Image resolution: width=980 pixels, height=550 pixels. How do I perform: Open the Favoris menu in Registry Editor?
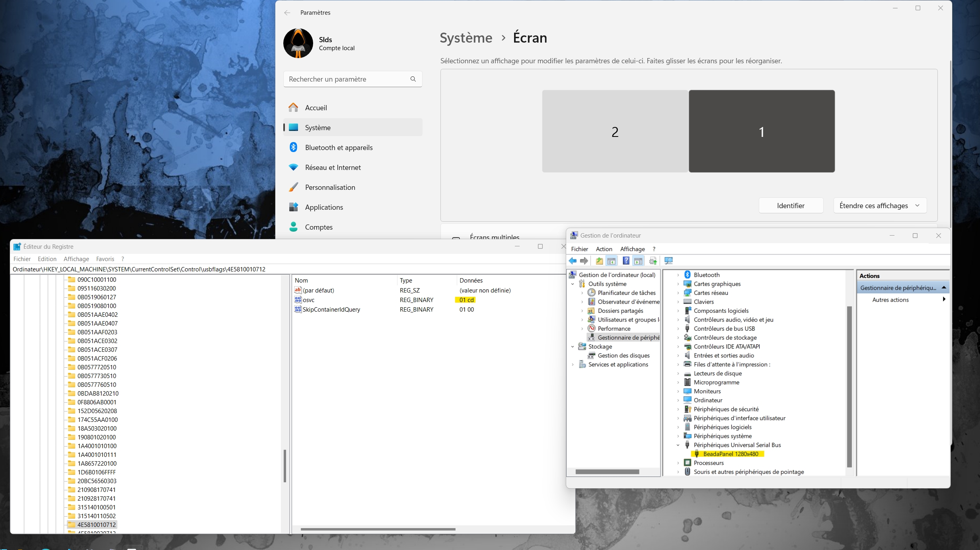105,259
